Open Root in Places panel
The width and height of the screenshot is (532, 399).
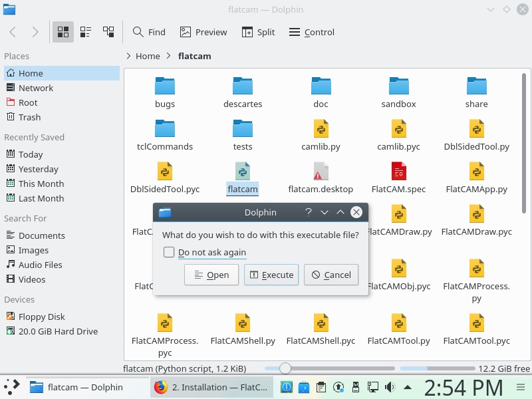[x=62, y=102]
